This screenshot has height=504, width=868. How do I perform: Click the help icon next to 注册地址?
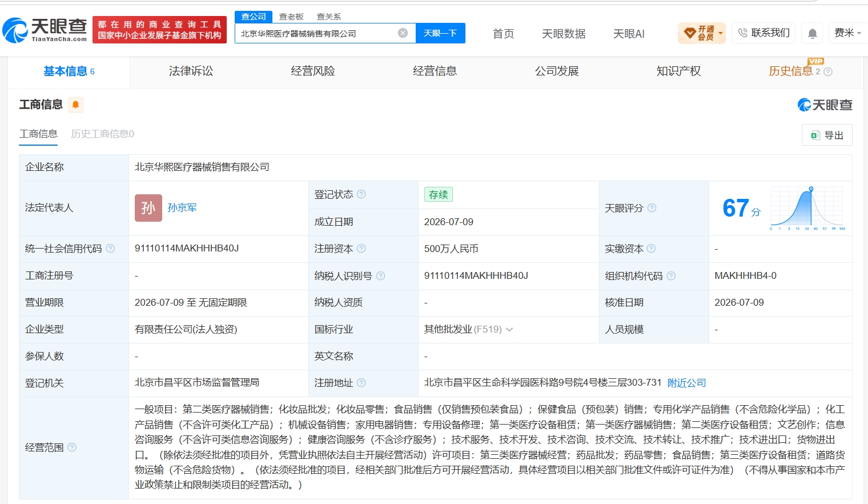pos(361,383)
